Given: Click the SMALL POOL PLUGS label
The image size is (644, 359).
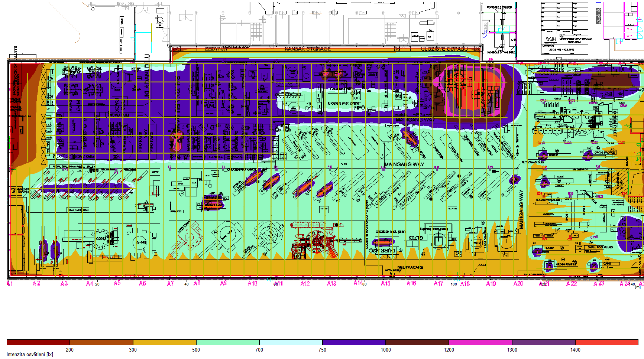Looking at the screenshot, I should [x=600, y=247].
